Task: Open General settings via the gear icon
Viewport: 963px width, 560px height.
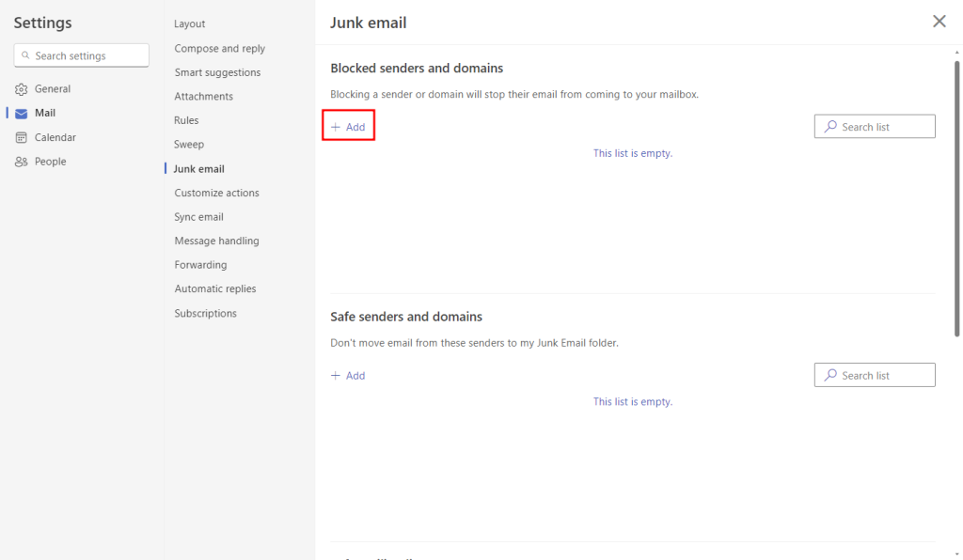Action: click(21, 88)
